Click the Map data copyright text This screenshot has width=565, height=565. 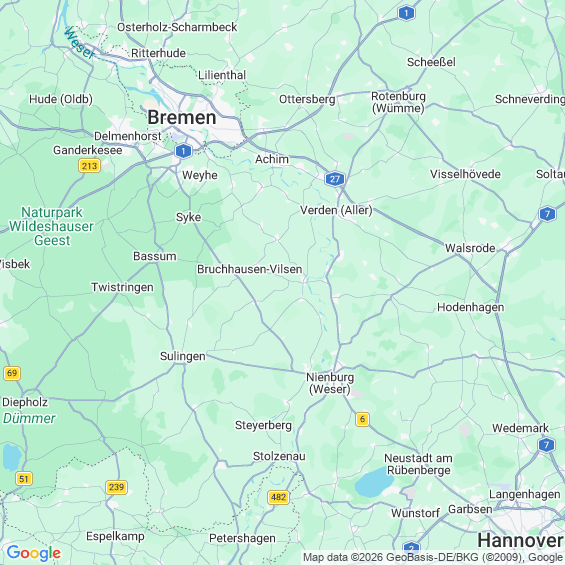(433, 557)
